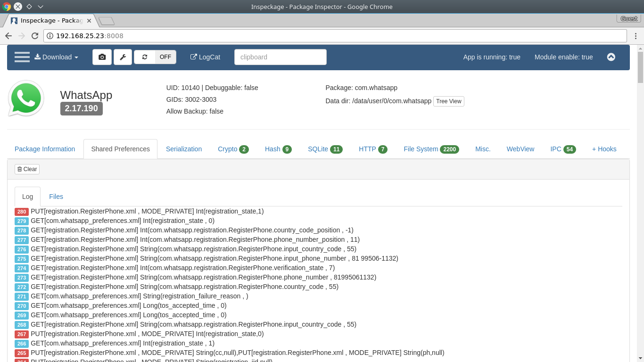Viewport: 644px width, 362px height.
Task: Select log line with country_code_position , -1
Action: click(x=192, y=230)
